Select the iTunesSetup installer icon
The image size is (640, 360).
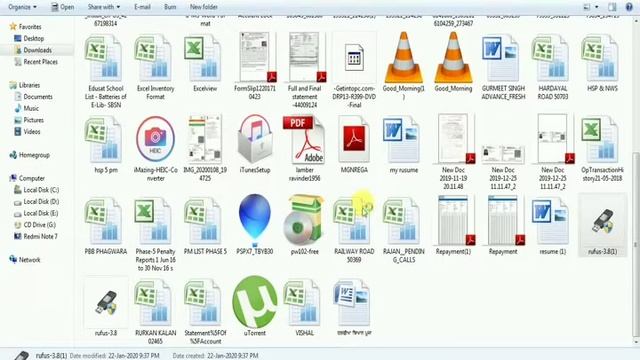click(x=255, y=144)
